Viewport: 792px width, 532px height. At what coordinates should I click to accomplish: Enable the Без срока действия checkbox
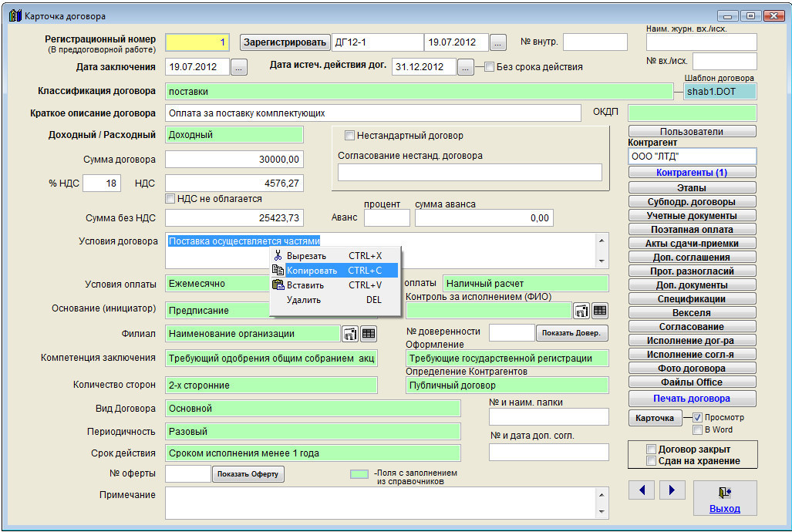489,67
